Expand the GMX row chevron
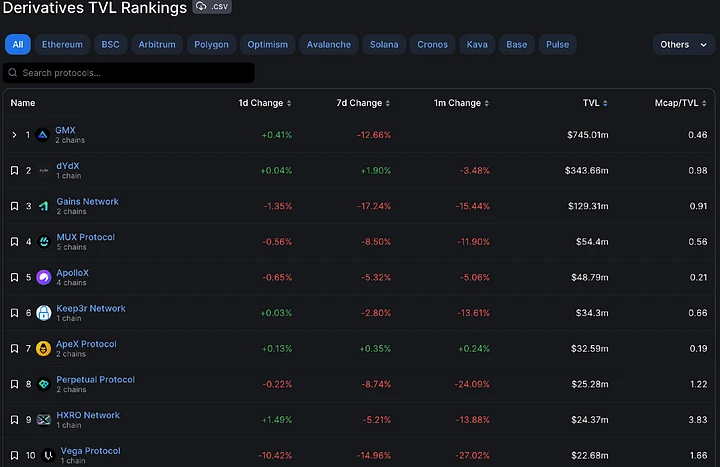The image size is (720, 467). click(14, 135)
